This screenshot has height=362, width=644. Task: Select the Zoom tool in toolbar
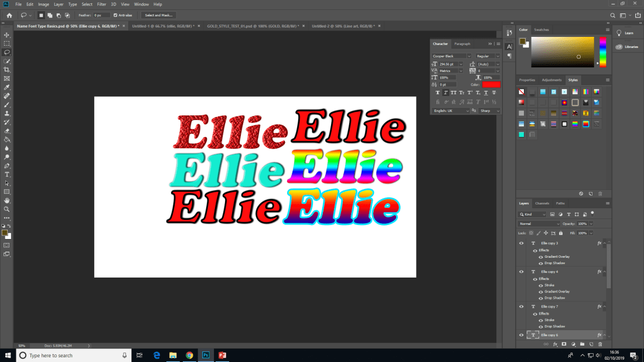(x=7, y=209)
